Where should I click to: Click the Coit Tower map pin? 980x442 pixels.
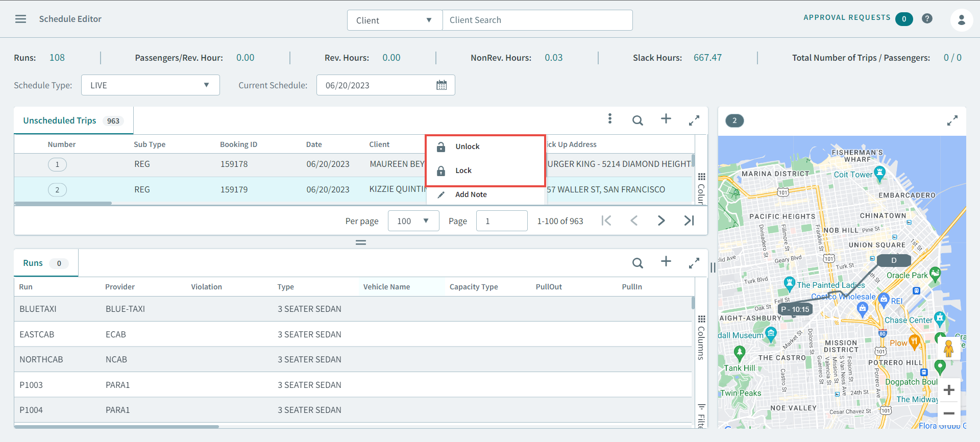(879, 174)
